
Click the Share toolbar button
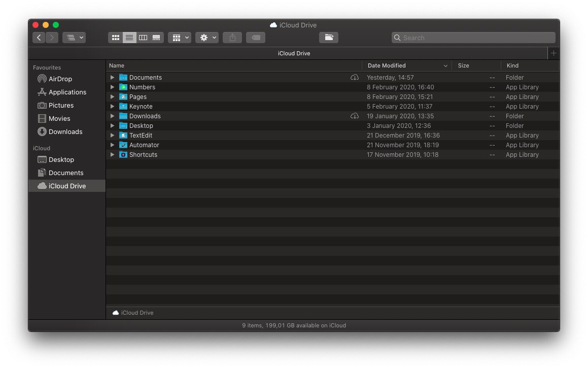pos(232,38)
